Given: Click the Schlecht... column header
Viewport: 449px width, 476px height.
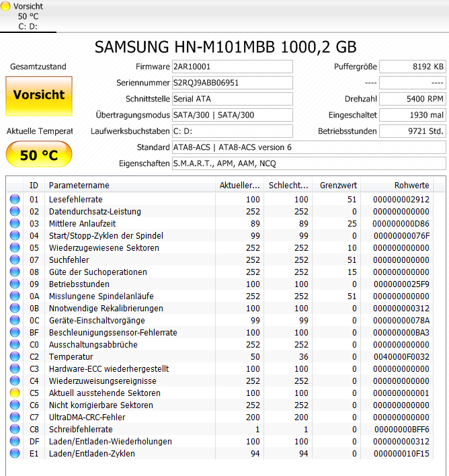Looking at the screenshot, I should coord(288,185).
